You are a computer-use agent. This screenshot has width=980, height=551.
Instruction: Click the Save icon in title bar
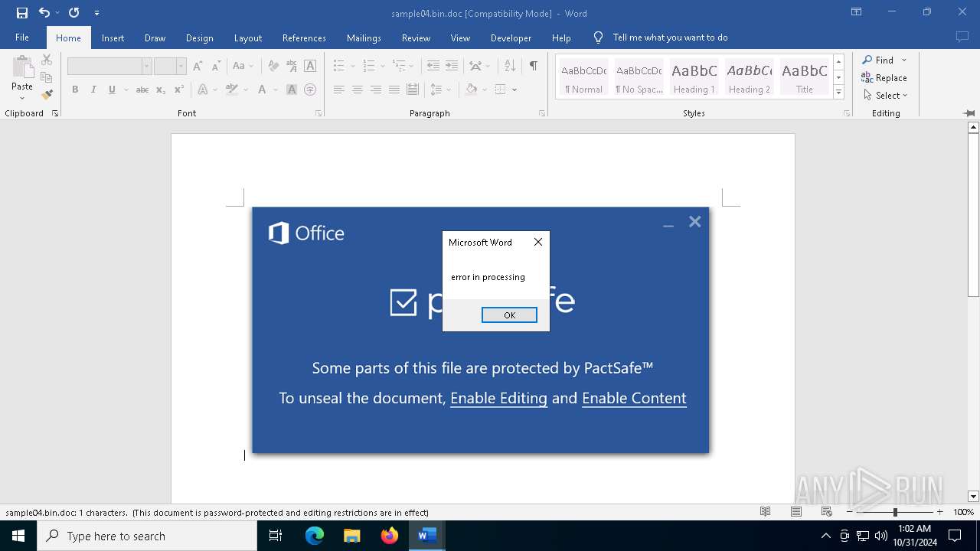coord(22,13)
